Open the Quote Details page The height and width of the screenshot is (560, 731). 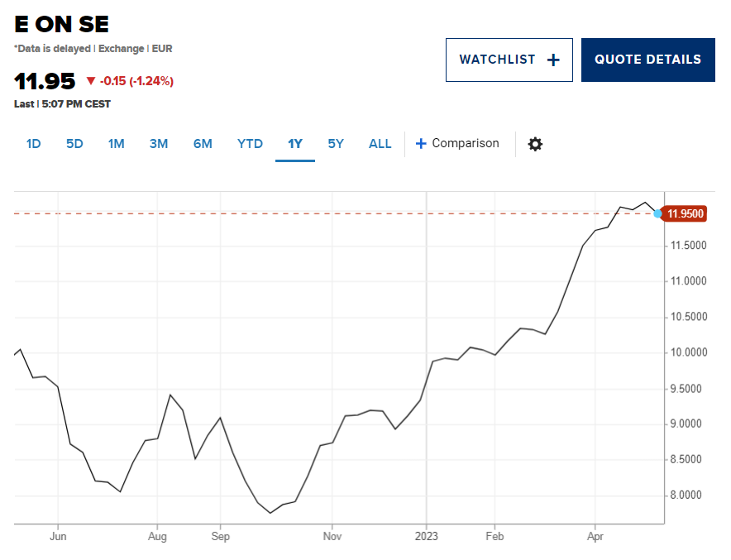[648, 60]
